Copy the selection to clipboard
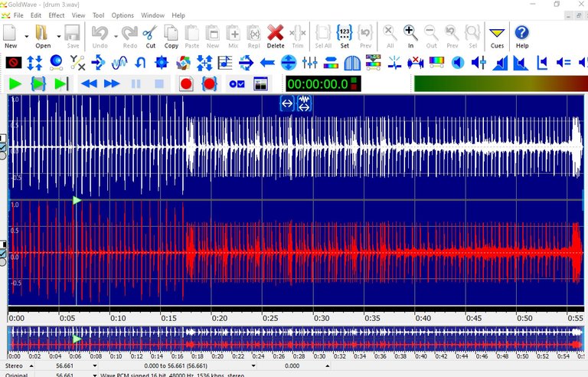This screenshot has height=377, width=588. [171, 36]
